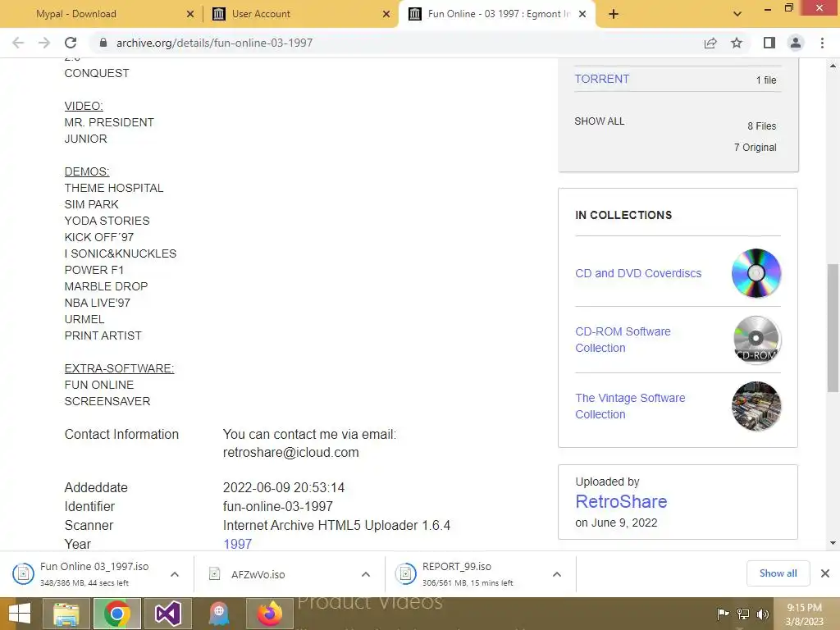Viewport: 840px width, 630px height.
Task: Close the User Account tab
Action: (x=386, y=14)
